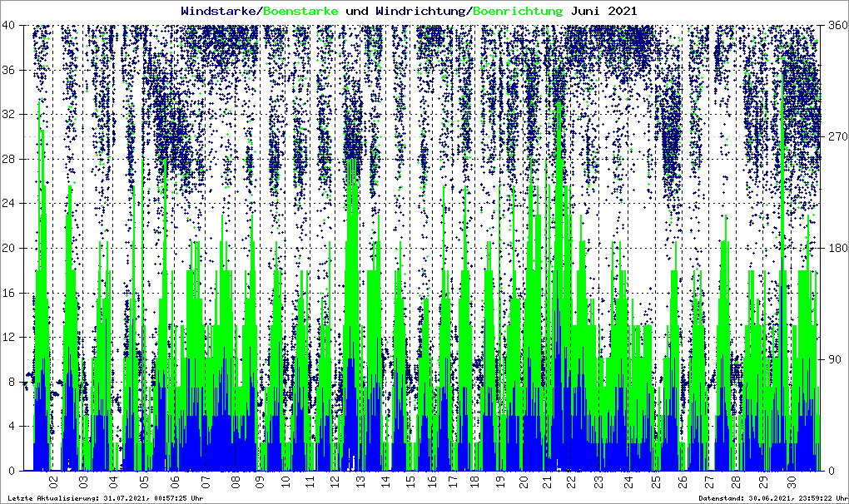849x504 pixels.
Task: Select day 29 on the date axis
Action: [x=763, y=482]
